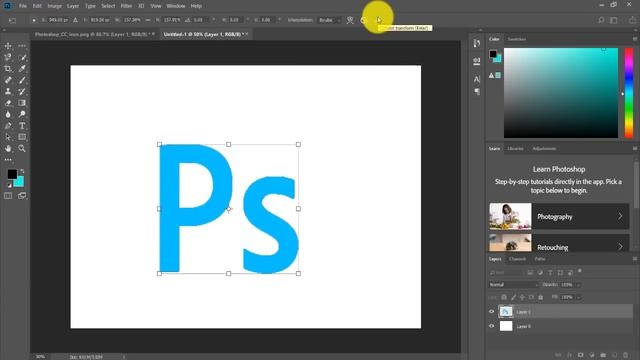Hide Layer 1 with eye icon
The image size is (640, 360).
[491, 311]
